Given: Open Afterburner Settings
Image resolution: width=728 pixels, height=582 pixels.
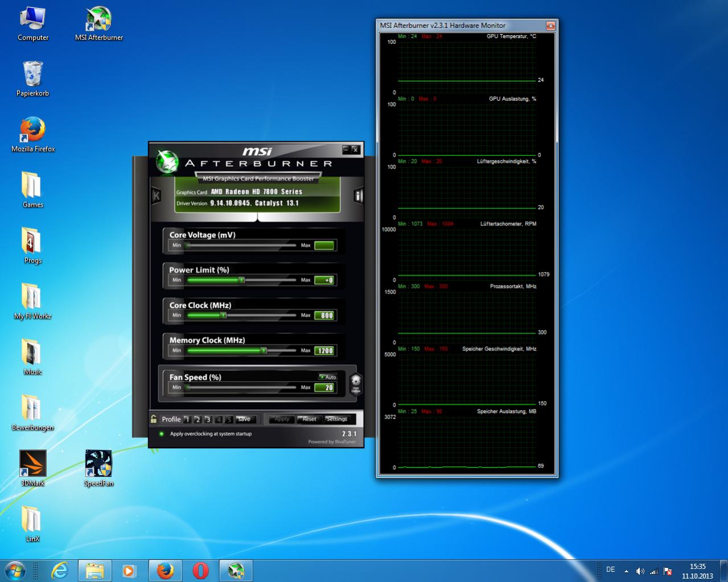Looking at the screenshot, I should (x=337, y=419).
